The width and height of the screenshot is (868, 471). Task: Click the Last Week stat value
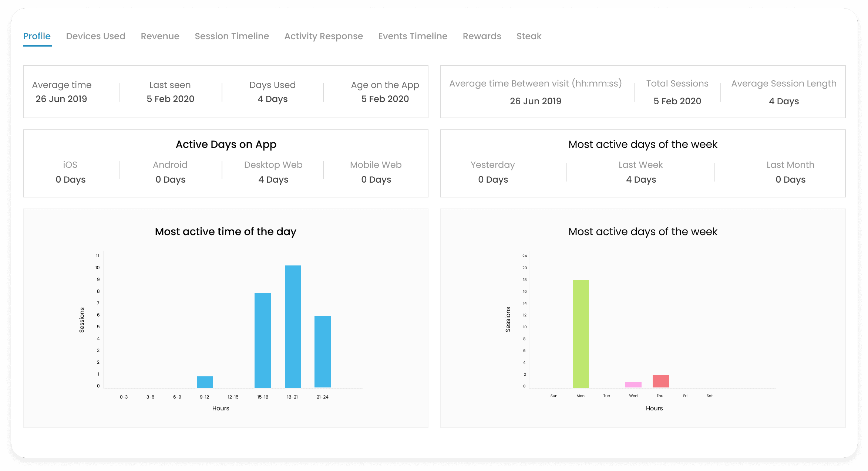(640, 179)
